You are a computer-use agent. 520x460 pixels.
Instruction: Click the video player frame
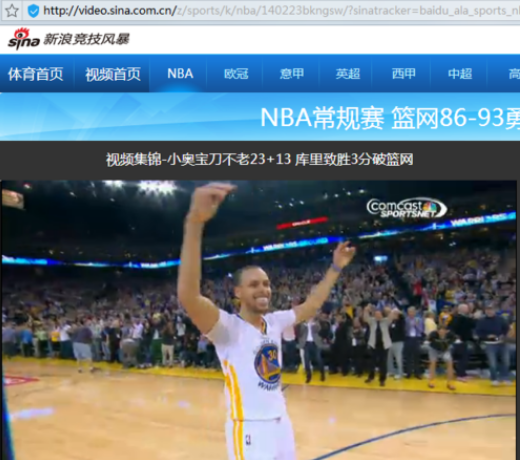click(x=259, y=320)
